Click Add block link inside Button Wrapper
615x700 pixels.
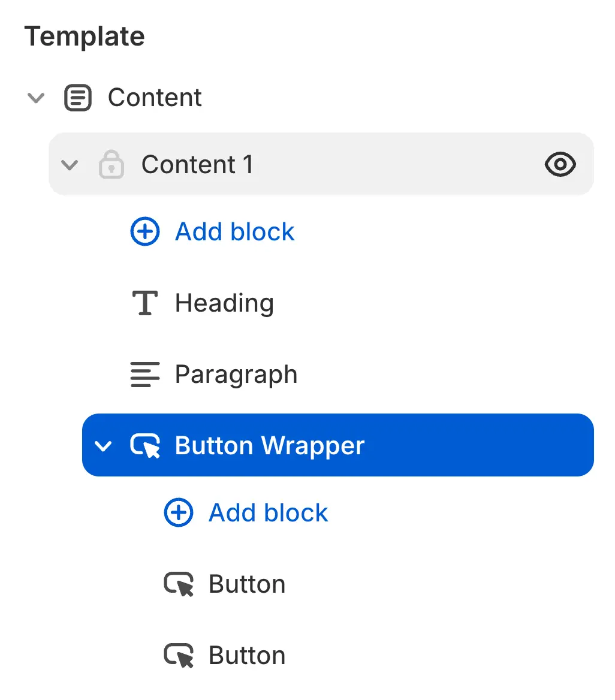[269, 513]
